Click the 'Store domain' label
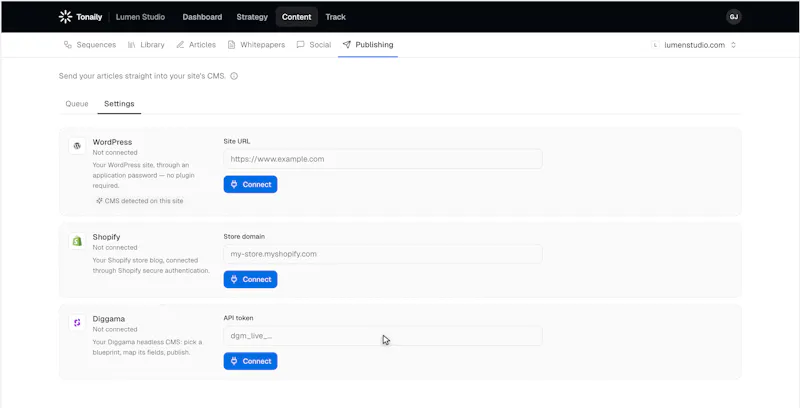 244,237
